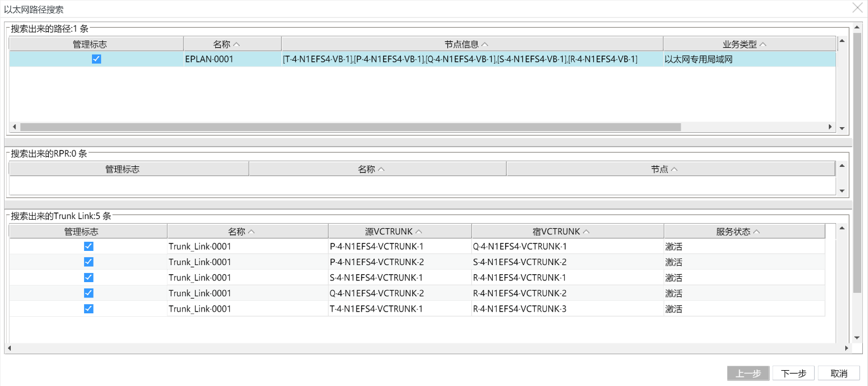Sort paths by the 名称 column
Screen dimensions: 868x386
click(x=233, y=43)
